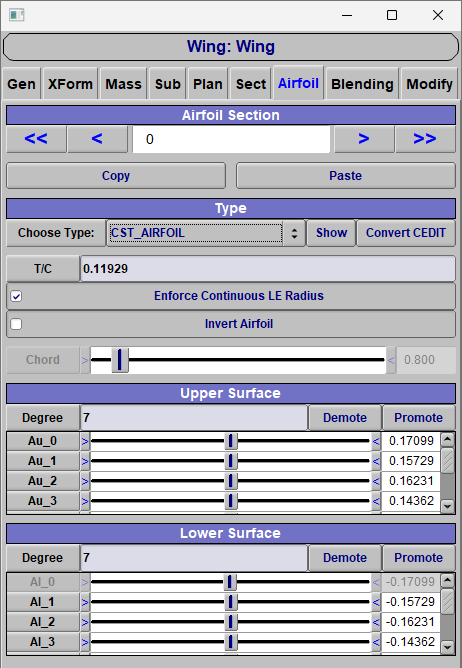462x668 pixels.
Task: Click the T/C value input field
Action: (x=268, y=269)
